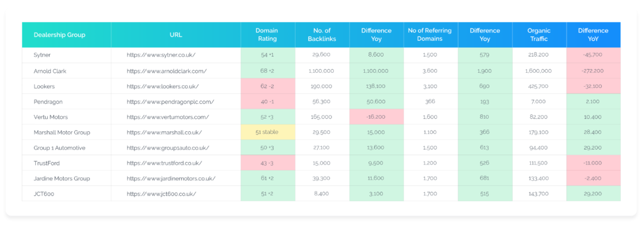Select the 1,100,000 backlinks cell for Arnold Clark
The width and height of the screenshot is (644, 240).
[x=321, y=71]
